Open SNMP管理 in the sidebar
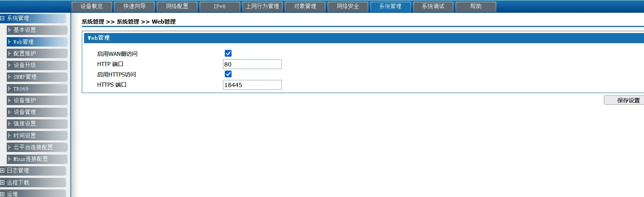The height and width of the screenshot is (197, 644). (x=37, y=77)
